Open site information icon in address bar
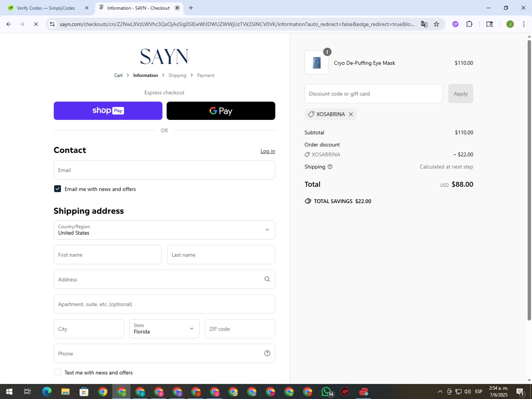The height and width of the screenshot is (399, 532). [52, 24]
